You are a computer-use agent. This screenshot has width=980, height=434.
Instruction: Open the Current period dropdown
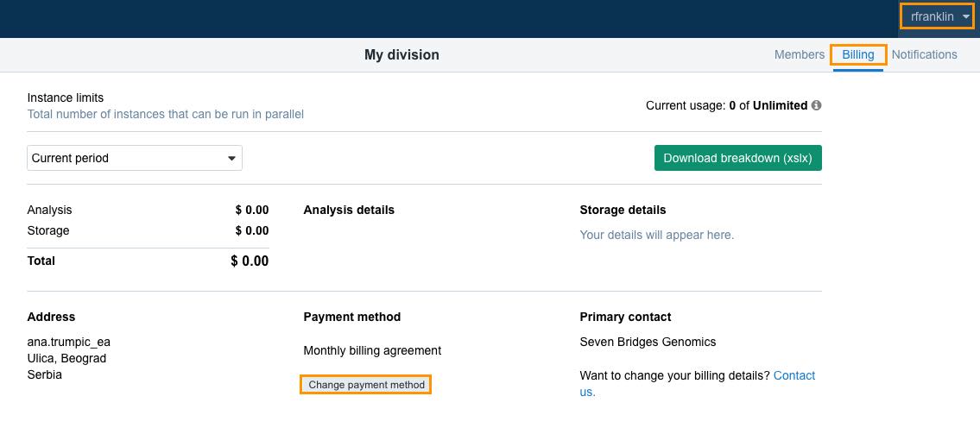point(135,158)
